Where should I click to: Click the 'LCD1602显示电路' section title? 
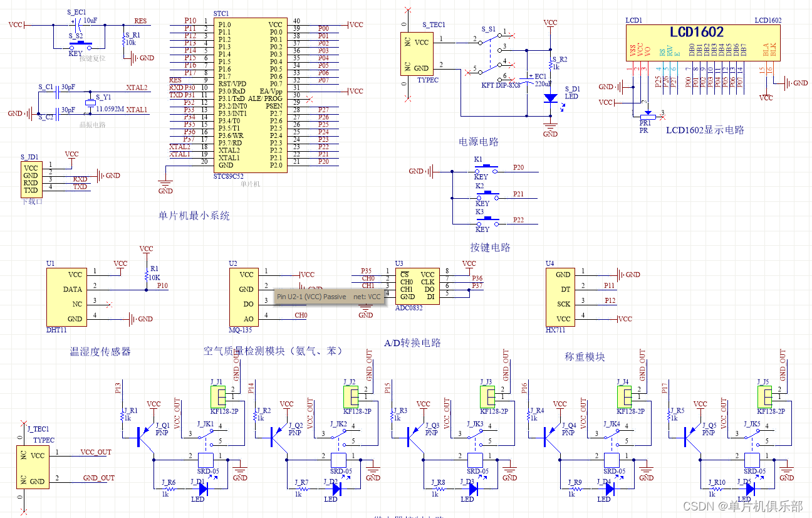tap(705, 130)
